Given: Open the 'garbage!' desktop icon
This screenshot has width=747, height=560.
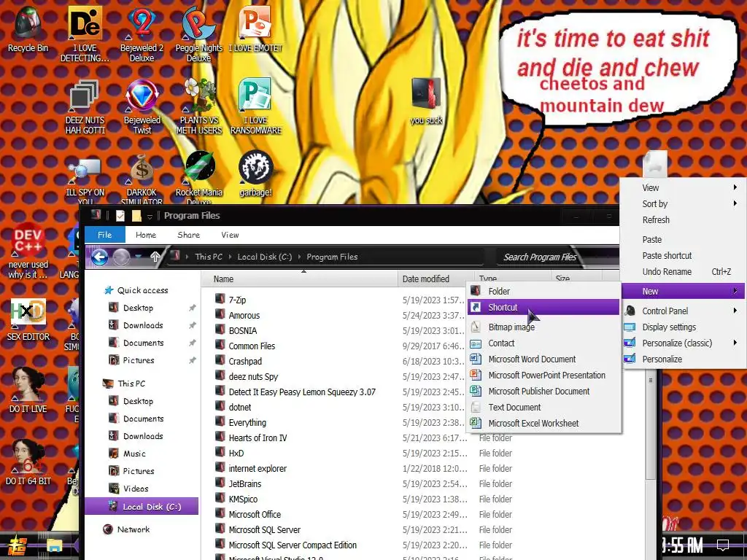Looking at the screenshot, I should tap(256, 174).
